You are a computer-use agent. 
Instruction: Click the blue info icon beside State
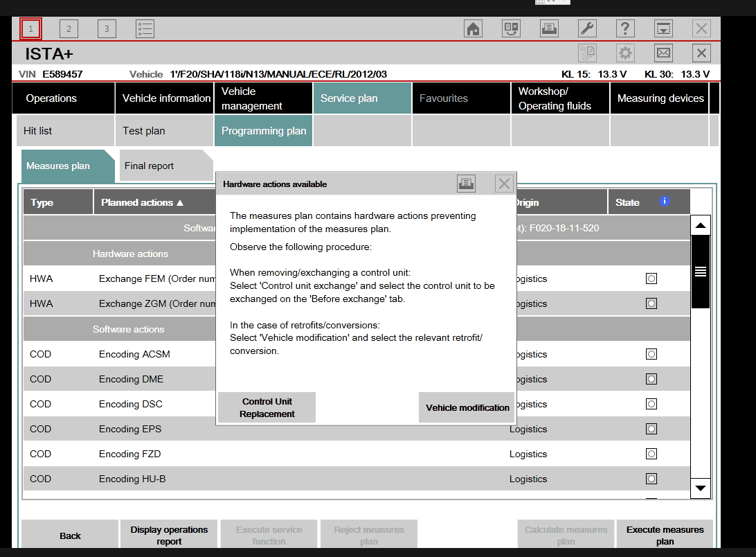point(665,202)
